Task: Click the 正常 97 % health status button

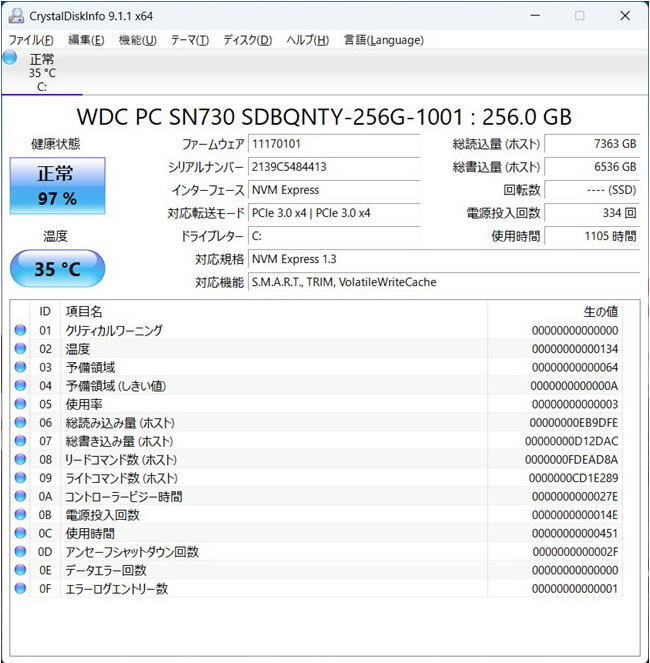Action: (x=58, y=186)
